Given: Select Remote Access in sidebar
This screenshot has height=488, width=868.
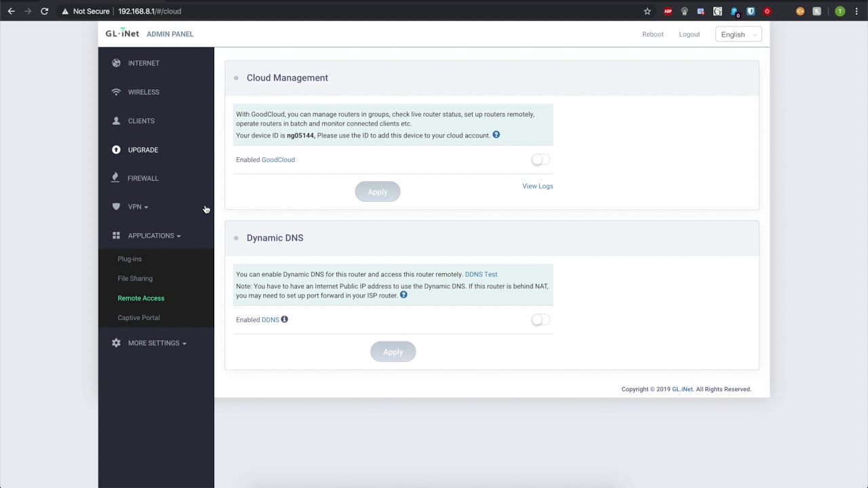Looking at the screenshot, I should tap(141, 298).
